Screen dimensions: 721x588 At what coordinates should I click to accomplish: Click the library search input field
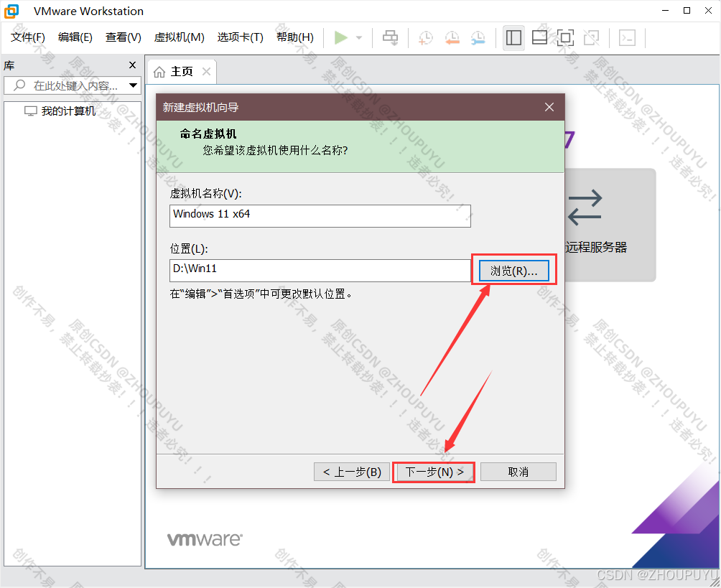click(73, 85)
